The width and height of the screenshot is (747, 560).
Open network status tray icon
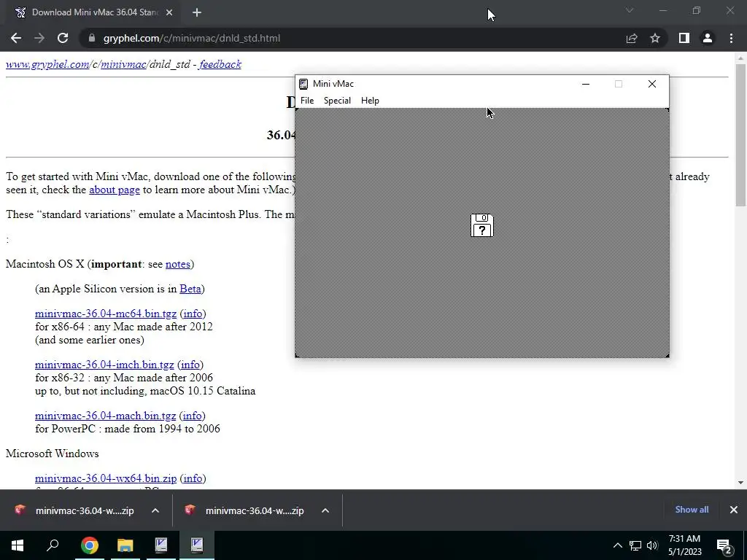(635, 545)
